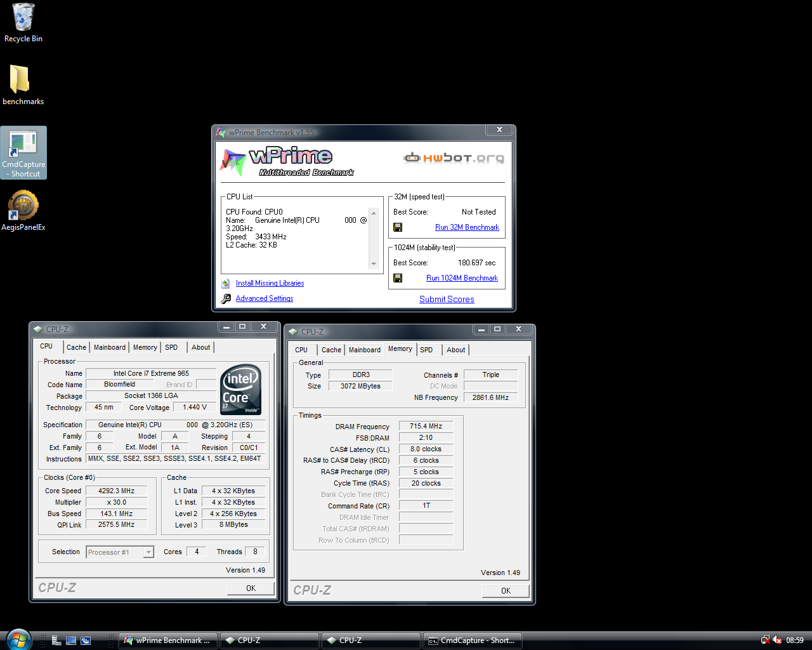
Task: Click the QPI Link value 2575.5 MHz
Action: pyautogui.click(x=117, y=525)
